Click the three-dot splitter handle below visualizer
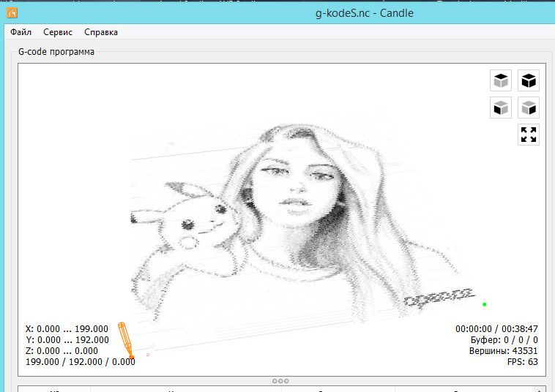 (x=280, y=381)
